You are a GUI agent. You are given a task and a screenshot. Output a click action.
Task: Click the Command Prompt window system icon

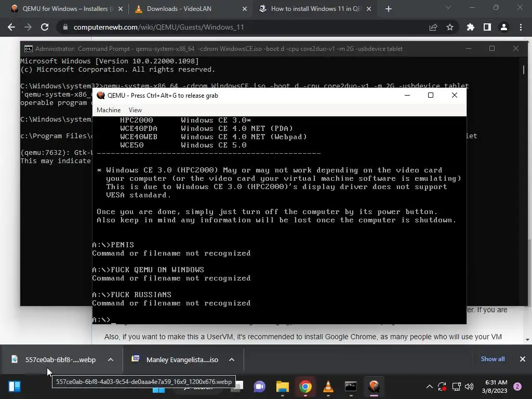(x=29, y=49)
